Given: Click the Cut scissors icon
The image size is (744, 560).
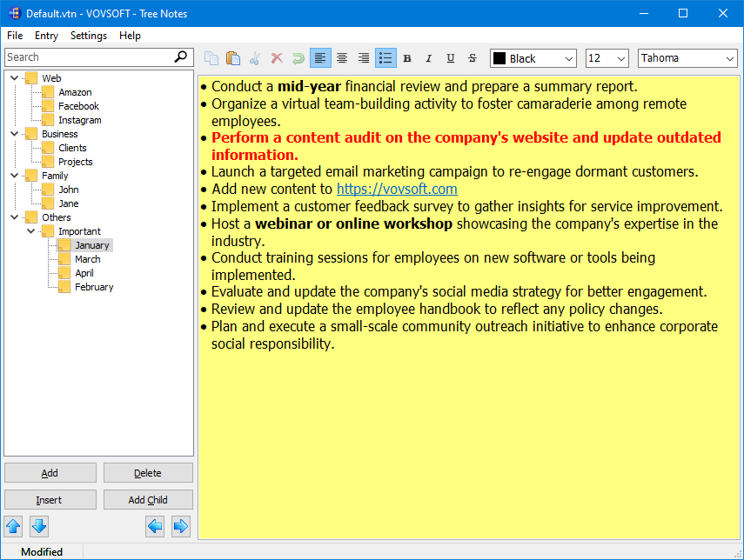Looking at the screenshot, I should click(x=255, y=58).
